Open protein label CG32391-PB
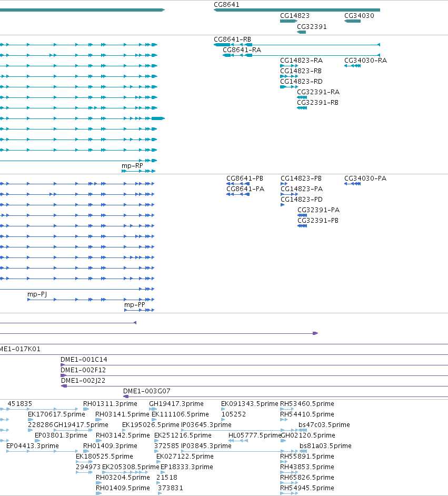The height and width of the screenshot is (496, 448). click(318, 221)
